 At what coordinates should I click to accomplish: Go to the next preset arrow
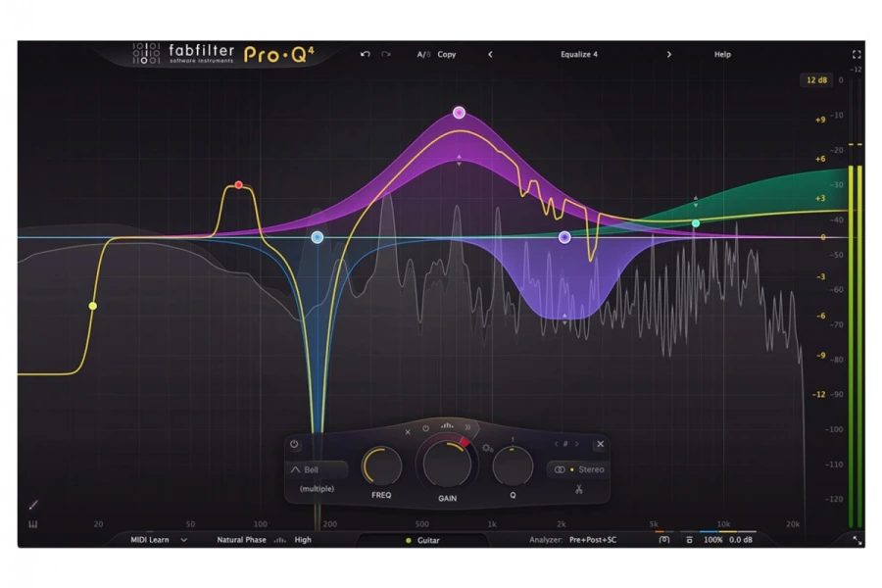pyautogui.click(x=668, y=55)
